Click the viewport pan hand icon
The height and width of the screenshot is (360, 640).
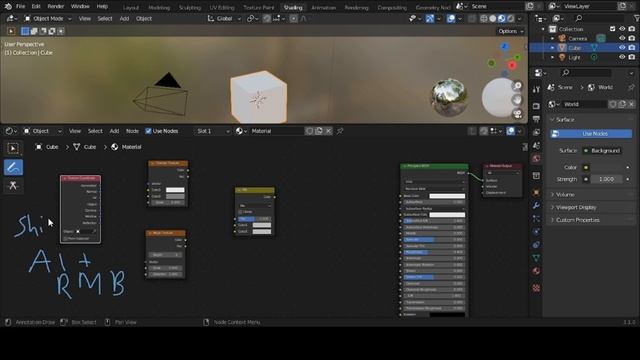518,100
